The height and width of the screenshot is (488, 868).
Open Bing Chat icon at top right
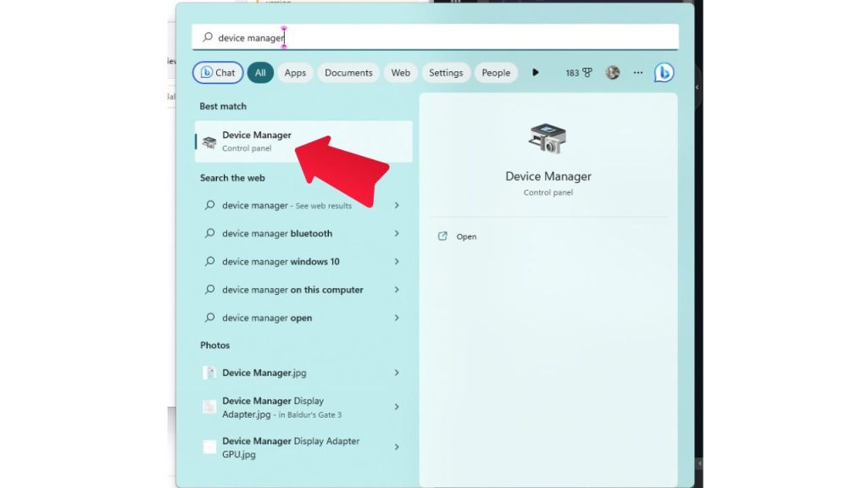point(664,73)
